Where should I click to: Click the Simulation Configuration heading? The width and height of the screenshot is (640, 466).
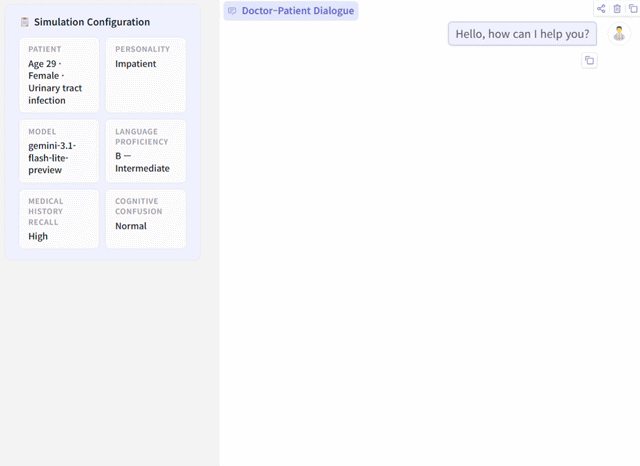click(92, 22)
